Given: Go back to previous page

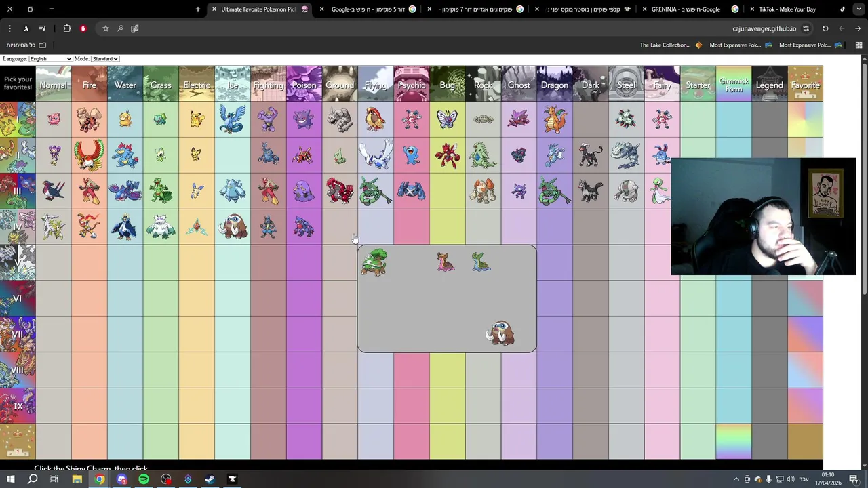Looking at the screenshot, I should click(x=858, y=28).
